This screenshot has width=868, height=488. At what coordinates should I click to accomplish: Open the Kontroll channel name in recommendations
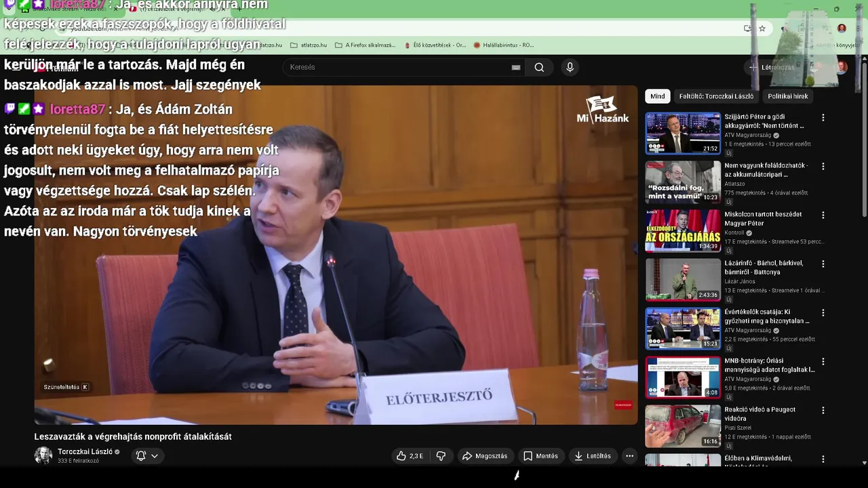[734, 232]
